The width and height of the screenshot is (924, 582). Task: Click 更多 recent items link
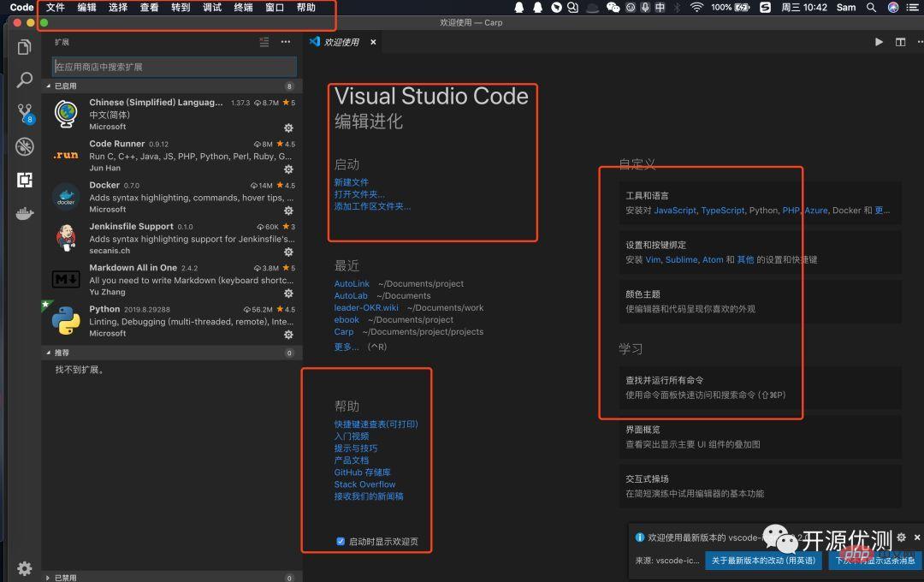(x=346, y=347)
